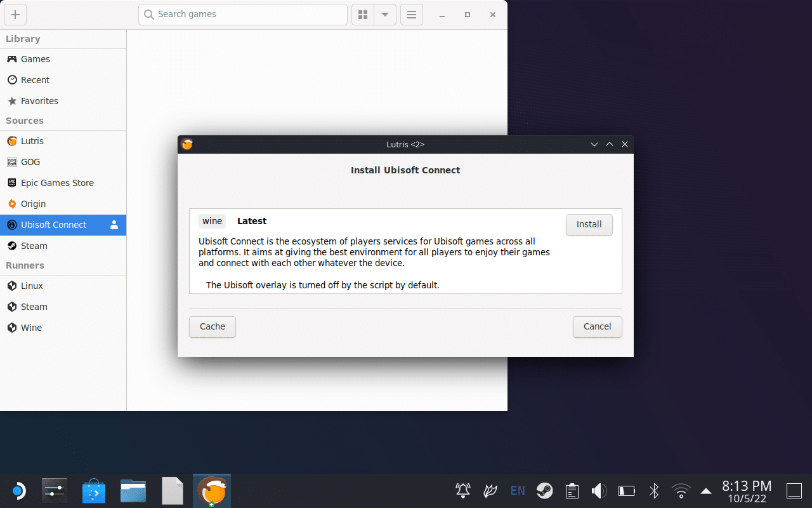812x508 pixels.
Task: Select the Lutris source
Action: [x=63, y=141]
